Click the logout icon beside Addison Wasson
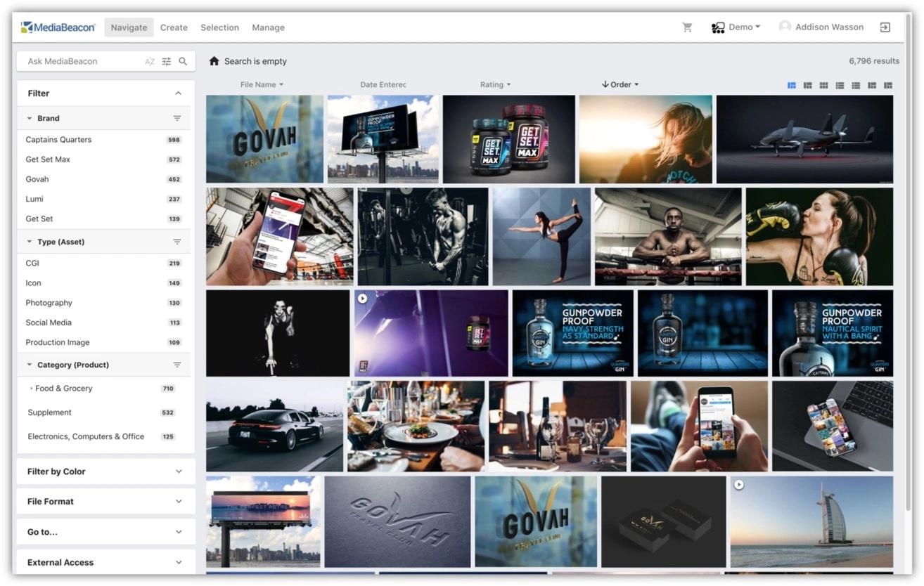Image resolution: width=924 pixels, height=586 pixels. 885,27
